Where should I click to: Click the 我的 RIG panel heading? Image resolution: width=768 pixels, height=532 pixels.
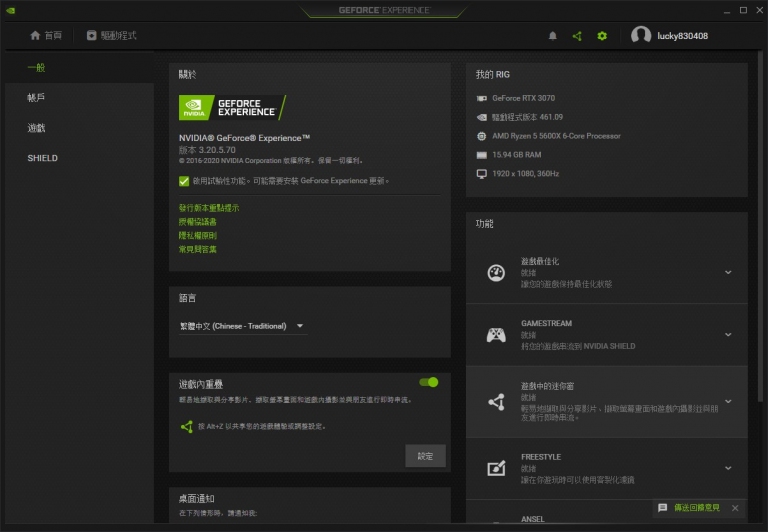pyautogui.click(x=493, y=74)
